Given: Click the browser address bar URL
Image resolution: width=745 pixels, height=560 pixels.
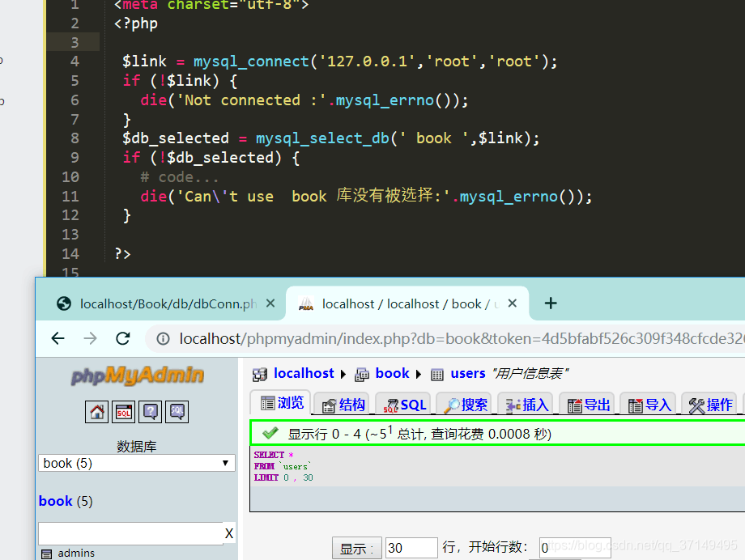Looking at the screenshot, I should tap(461, 338).
